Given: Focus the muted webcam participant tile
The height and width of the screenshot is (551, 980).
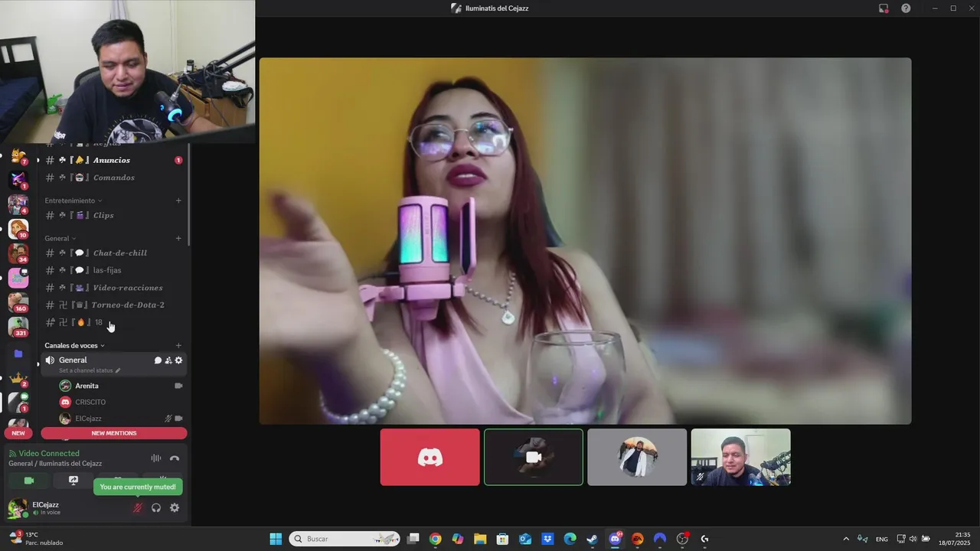Looking at the screenshot, I should 740,457.
